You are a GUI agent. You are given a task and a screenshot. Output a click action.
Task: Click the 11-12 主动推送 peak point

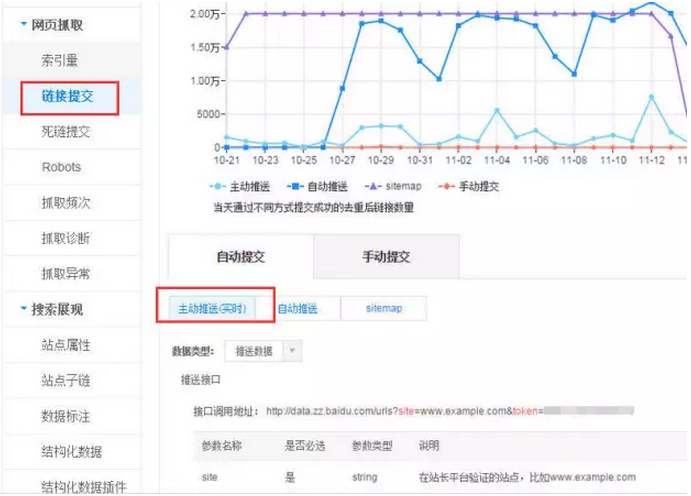coord(651,97)
